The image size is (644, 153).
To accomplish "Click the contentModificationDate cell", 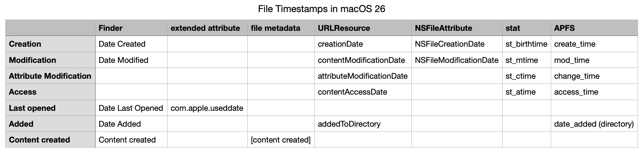I will click(361, 60).
